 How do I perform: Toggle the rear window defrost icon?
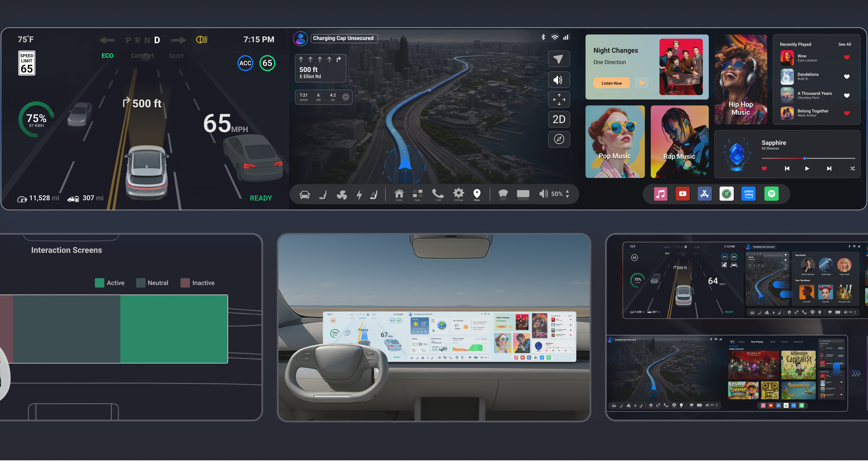(523, 195)
